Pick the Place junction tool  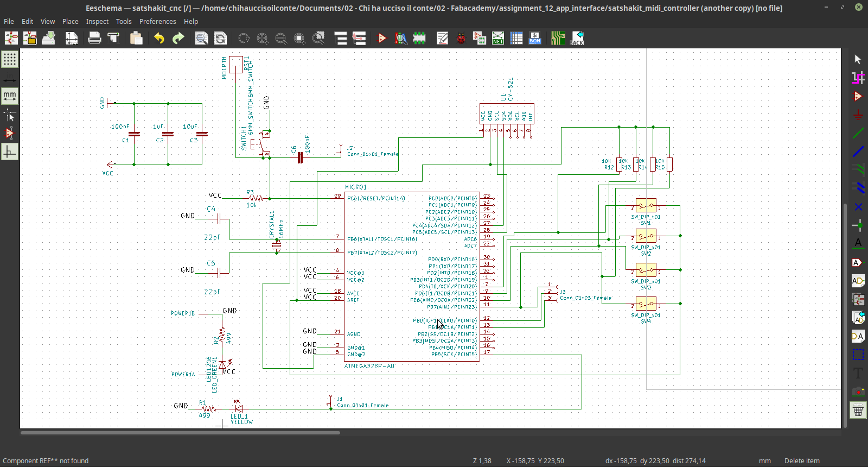(x=858, y=225)
